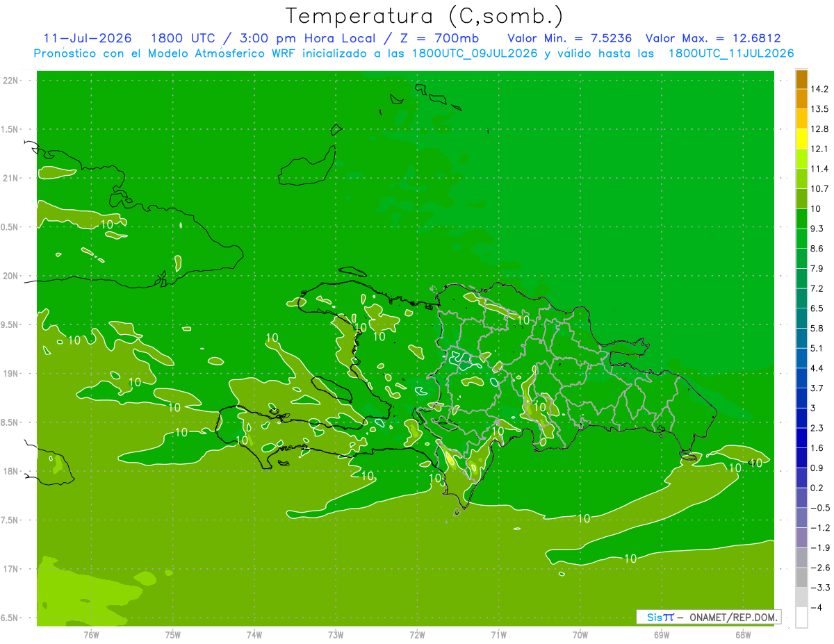The height and width of the screenshot is (644, 834).
Task: Click the '19N' latitude axis label
Action: coord(10,374)
